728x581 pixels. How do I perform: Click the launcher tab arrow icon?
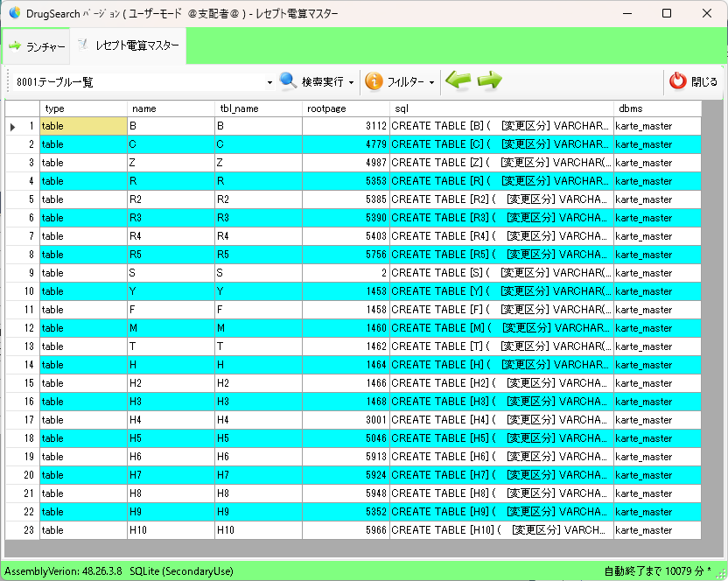point(16,46)
